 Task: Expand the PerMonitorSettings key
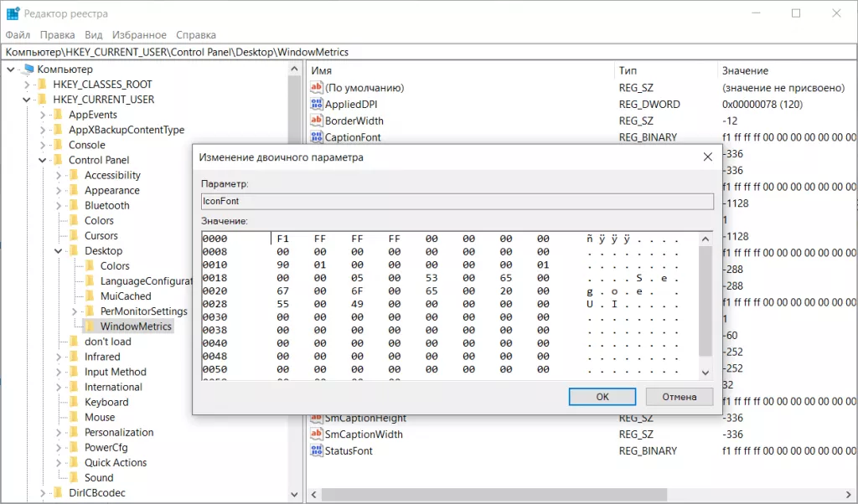75,311
